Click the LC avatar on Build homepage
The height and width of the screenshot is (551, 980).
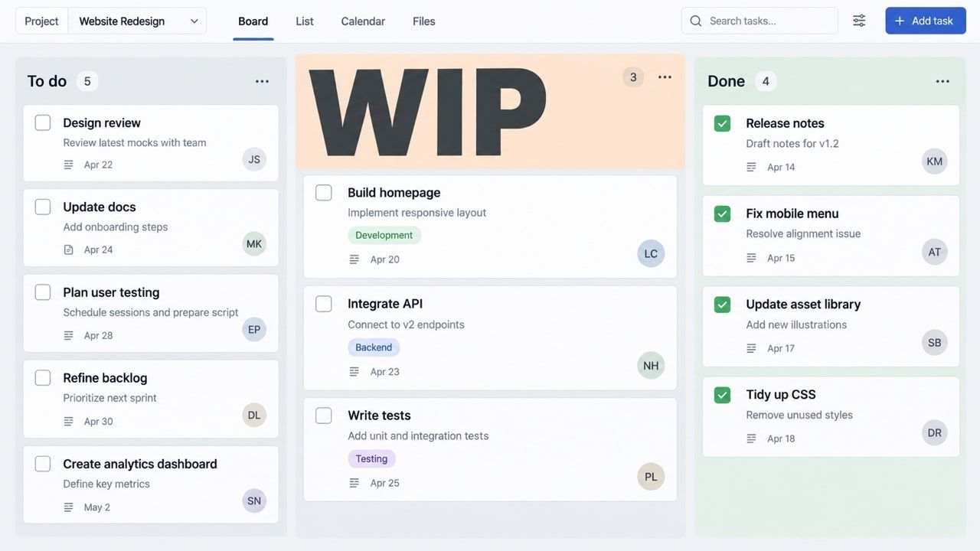tap(651, 253)
